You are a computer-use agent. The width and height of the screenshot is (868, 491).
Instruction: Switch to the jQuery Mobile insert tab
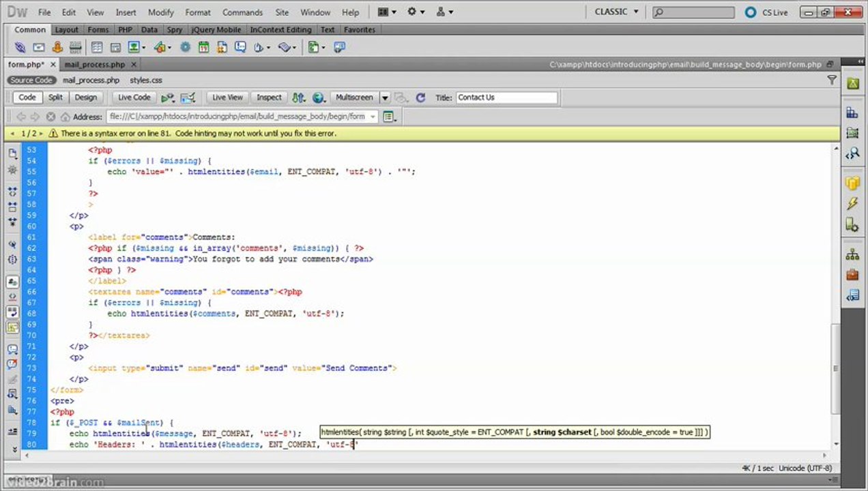pos(215,30)
